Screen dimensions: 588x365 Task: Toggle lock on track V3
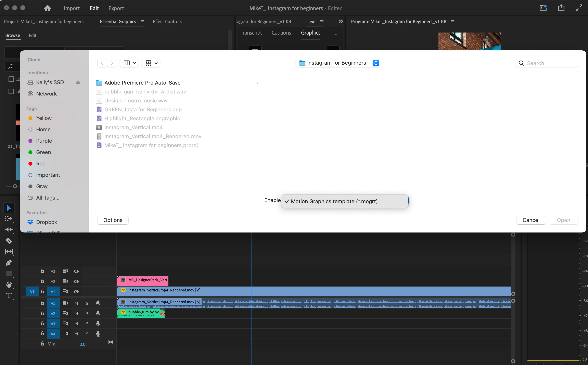42,271
